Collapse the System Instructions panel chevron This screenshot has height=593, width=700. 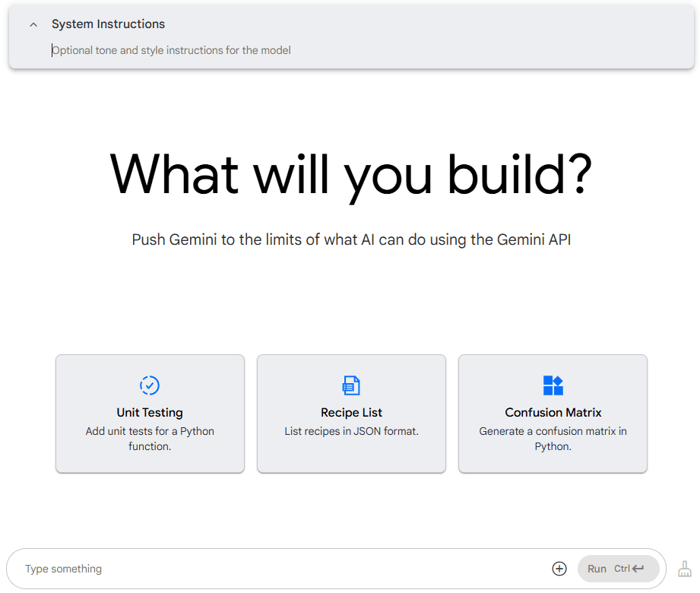(33, 24)
